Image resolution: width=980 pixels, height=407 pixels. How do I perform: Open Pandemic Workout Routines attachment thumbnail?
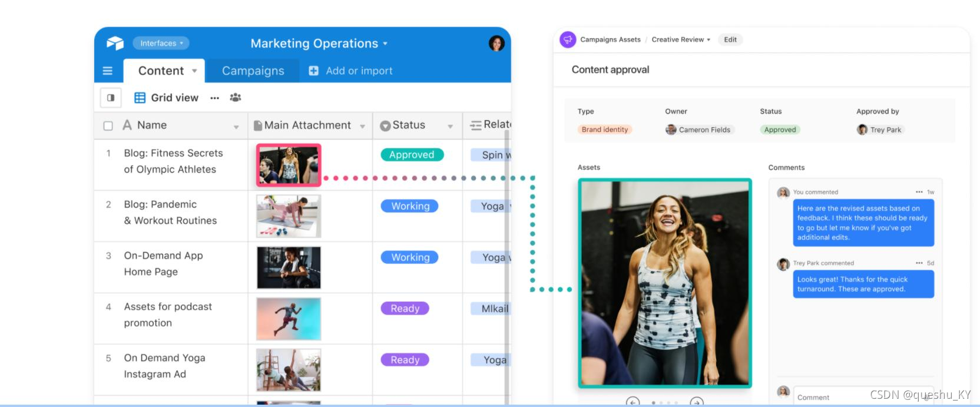[289, 216]
